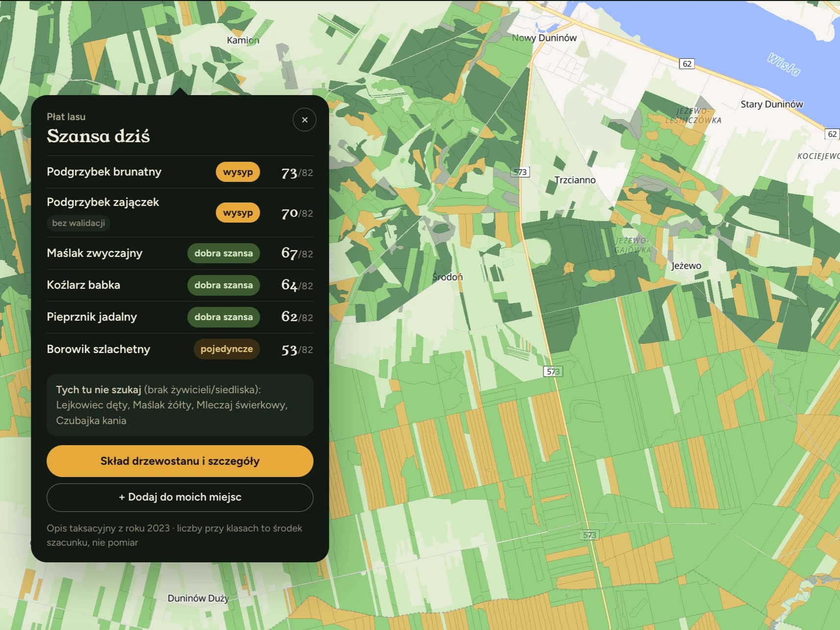Select the Maślak zwyczajny row
The image size is (840, 630).
click(180, 253)
